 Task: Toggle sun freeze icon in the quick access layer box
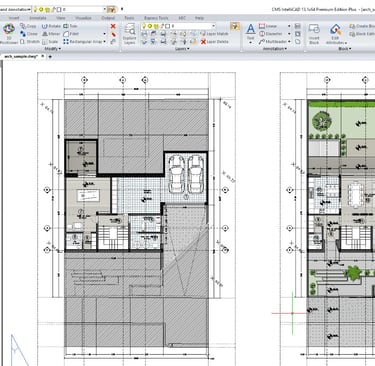[x=41, y=9]
